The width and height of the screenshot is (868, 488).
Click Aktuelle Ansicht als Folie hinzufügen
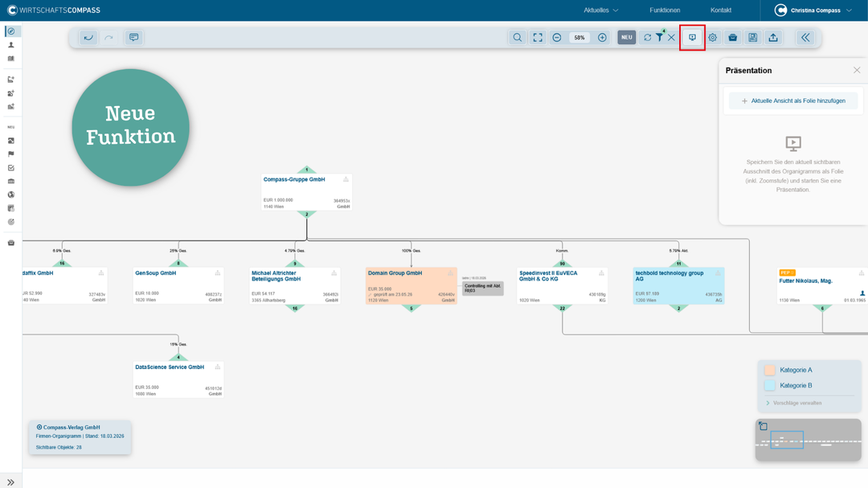click(x=793, y=101)
